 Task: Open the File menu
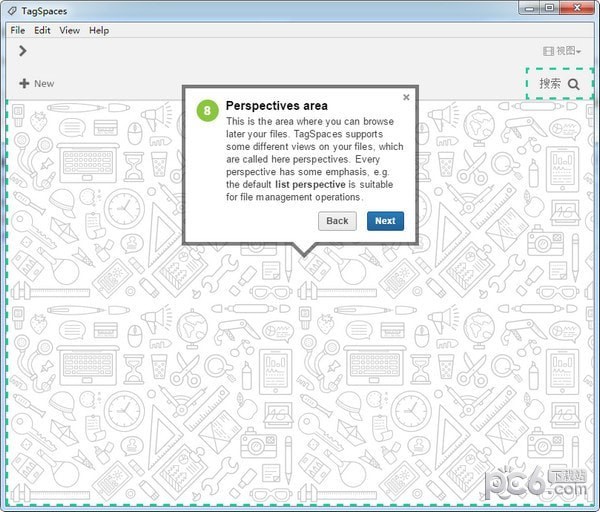click(18, 30)
